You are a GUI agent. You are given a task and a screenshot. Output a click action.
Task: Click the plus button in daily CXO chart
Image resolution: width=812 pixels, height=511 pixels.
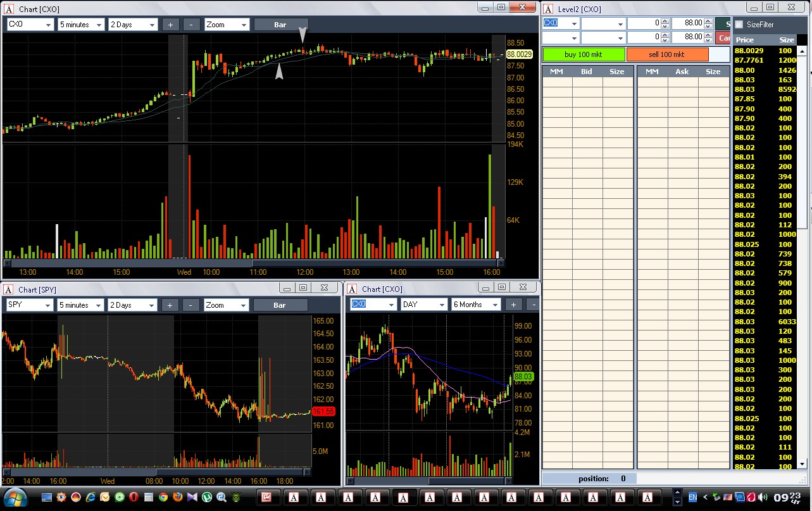[x=513, y=305]
